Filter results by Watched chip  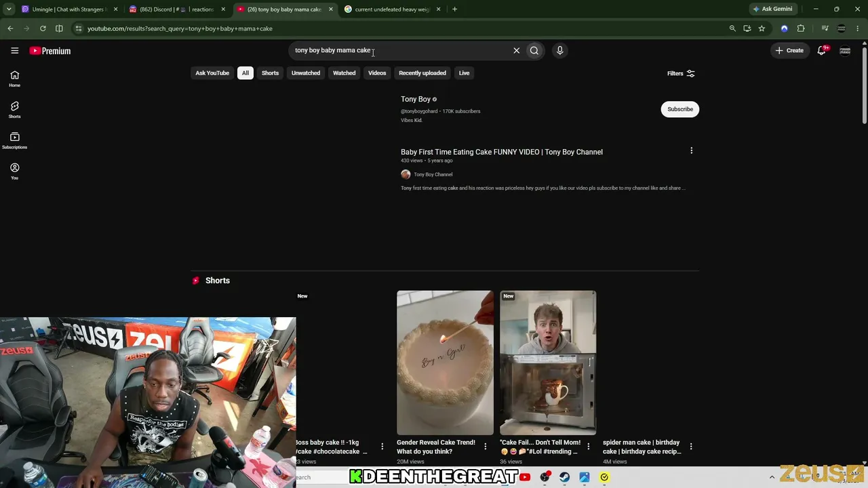coord(344,73)
